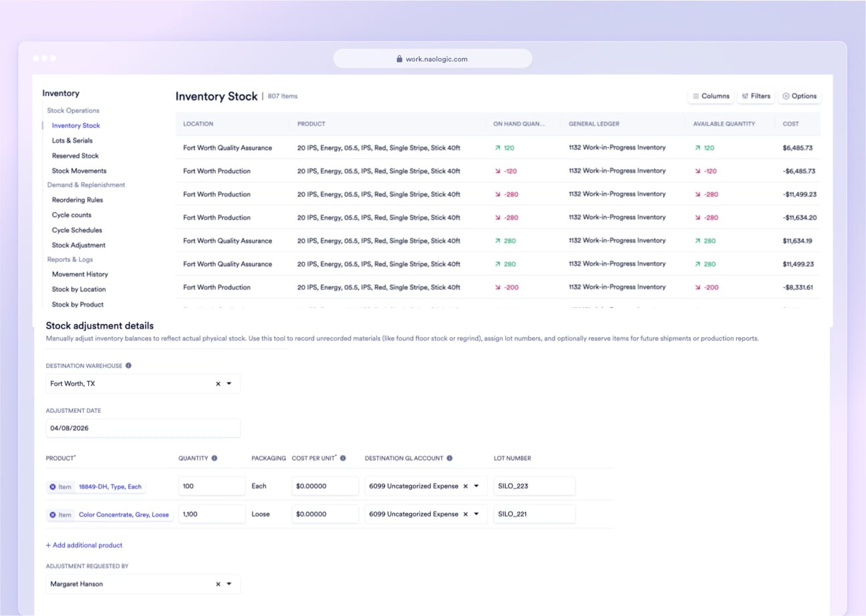
Task: Open the 6099 Uncategorized Expense dropdown for SILO_223
Action: pyautogui.click(x=476, y=486)
